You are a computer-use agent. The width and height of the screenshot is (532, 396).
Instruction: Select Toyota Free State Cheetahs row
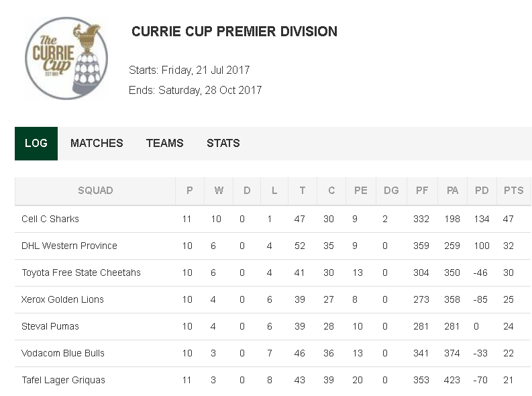tap(273, 273)
